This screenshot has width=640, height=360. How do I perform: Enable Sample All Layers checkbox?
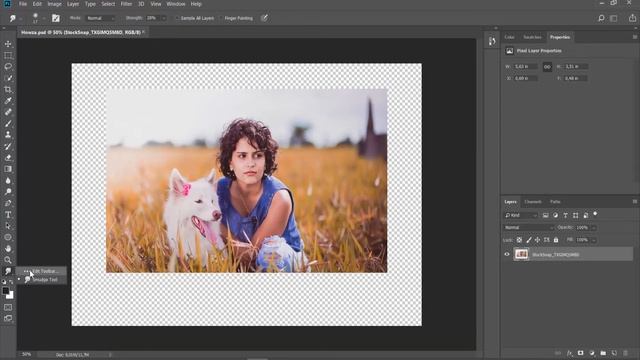coord(177,18)
